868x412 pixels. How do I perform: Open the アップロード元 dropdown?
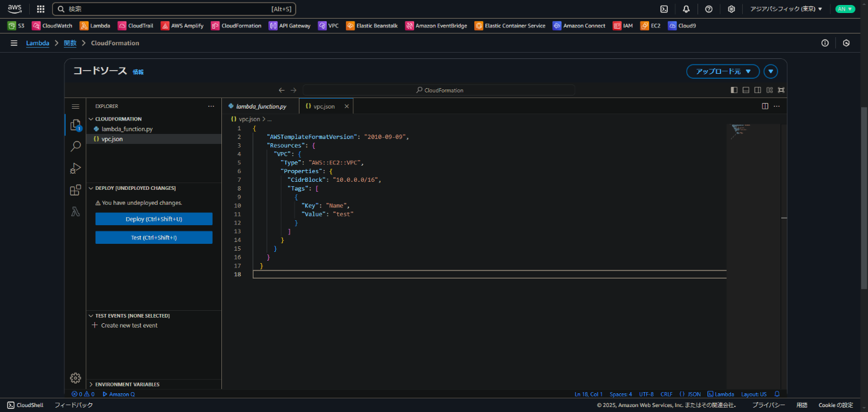click(x=723, y=71)
